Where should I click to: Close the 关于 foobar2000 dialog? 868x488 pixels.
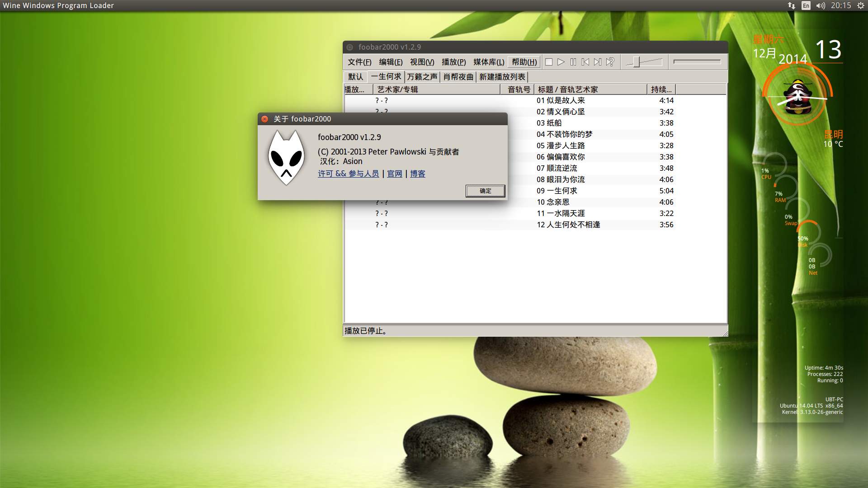(265, 119)
